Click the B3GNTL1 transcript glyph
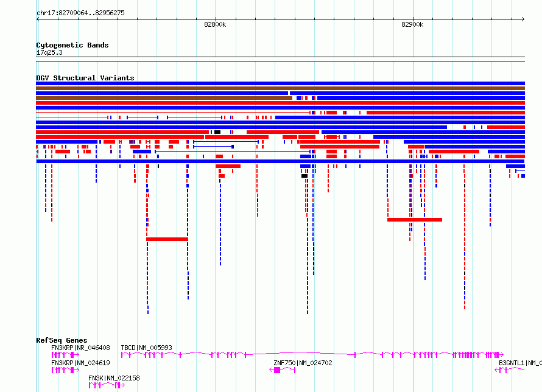 click(x=510, y=370)
